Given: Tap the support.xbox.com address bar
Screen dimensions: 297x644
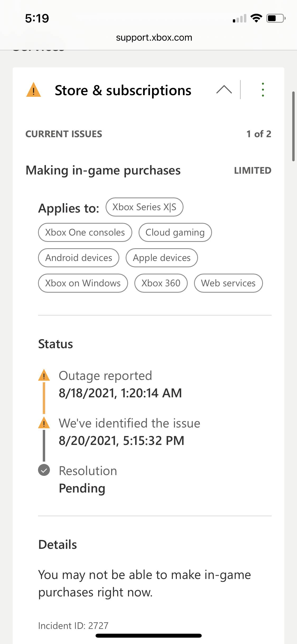Looking at the screenshot, I should [x=154, y=38].
